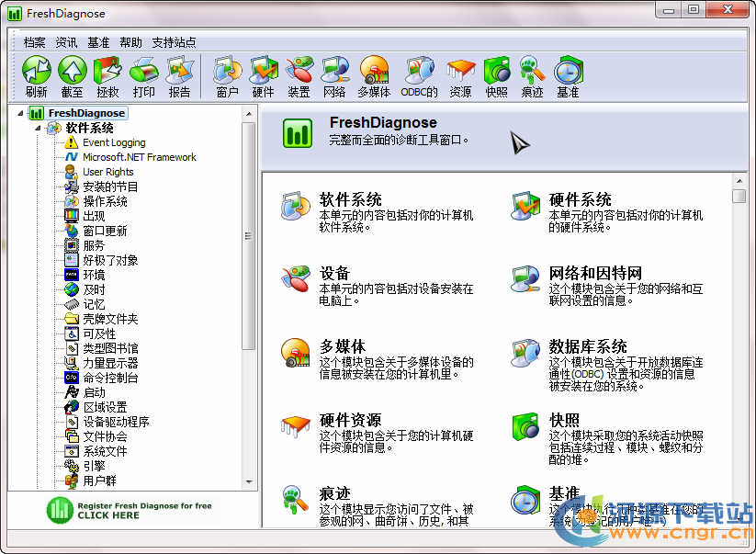
Task: Open the 硬件系统 module in main panel
Action: point(580,199)
